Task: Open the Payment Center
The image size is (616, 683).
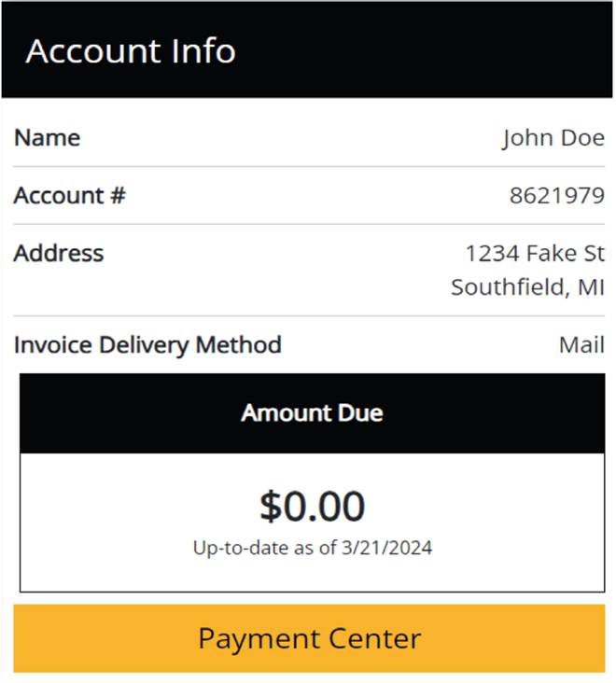Action: [x=309, y=639]
